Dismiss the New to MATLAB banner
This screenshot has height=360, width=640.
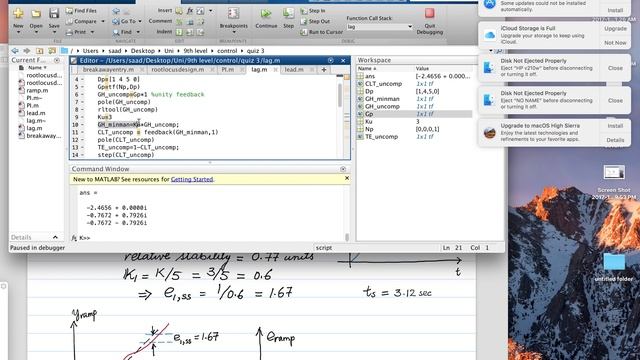coord(347,178)
